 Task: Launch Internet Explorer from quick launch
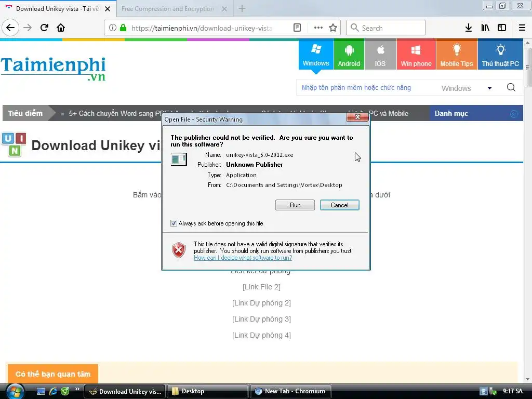[53, 392]
